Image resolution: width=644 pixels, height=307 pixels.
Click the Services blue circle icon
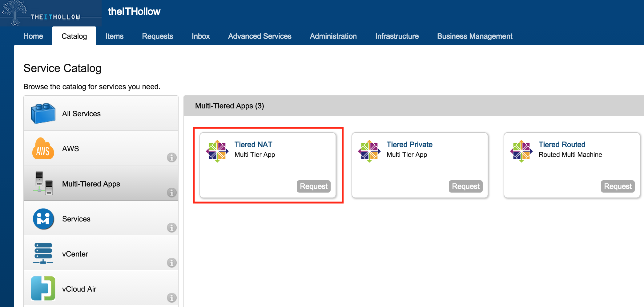[43, 219]
